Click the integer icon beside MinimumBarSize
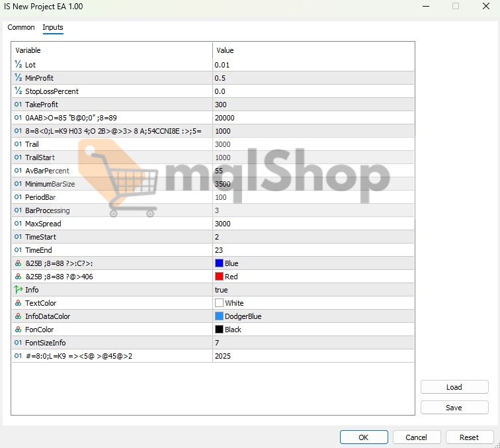 [x=18, y=184]
